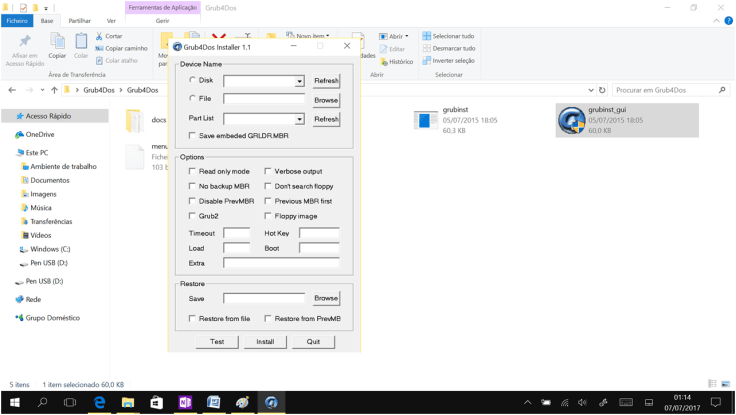Toggle the Grub2 checkbox
Image resolution: width=736 pixels, height=415 pixels.
click(x=192, y=216)
